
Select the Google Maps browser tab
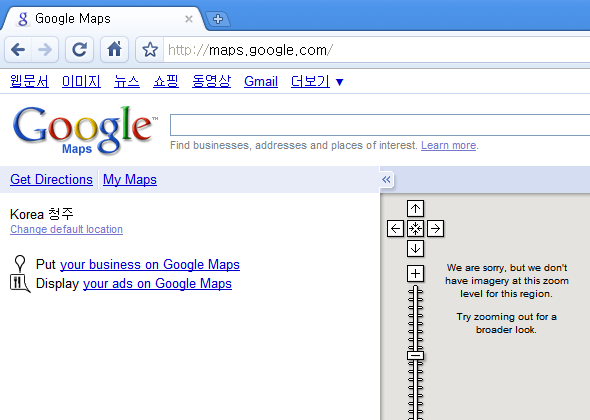point(103,19)
